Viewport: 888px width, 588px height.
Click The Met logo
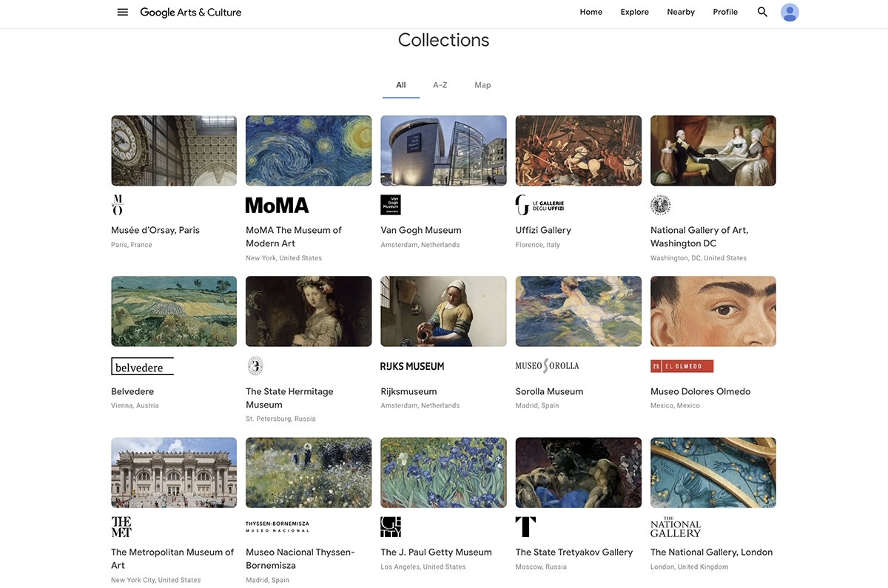[x=121, y=527]
